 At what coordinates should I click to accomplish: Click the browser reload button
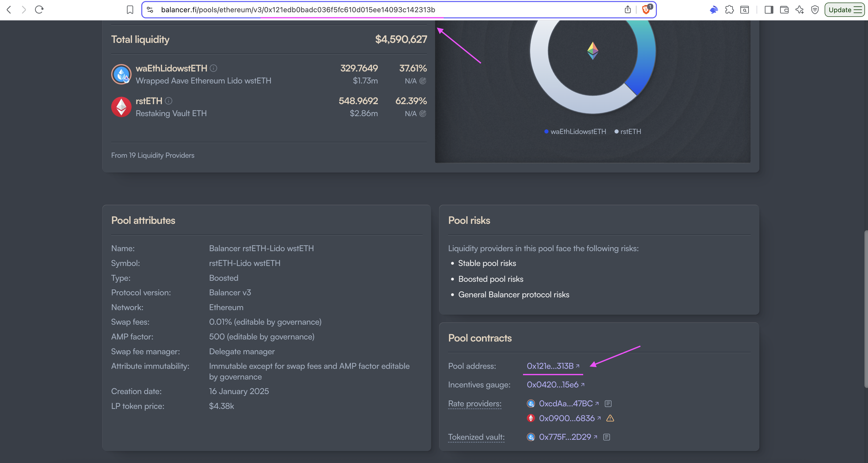39,9
